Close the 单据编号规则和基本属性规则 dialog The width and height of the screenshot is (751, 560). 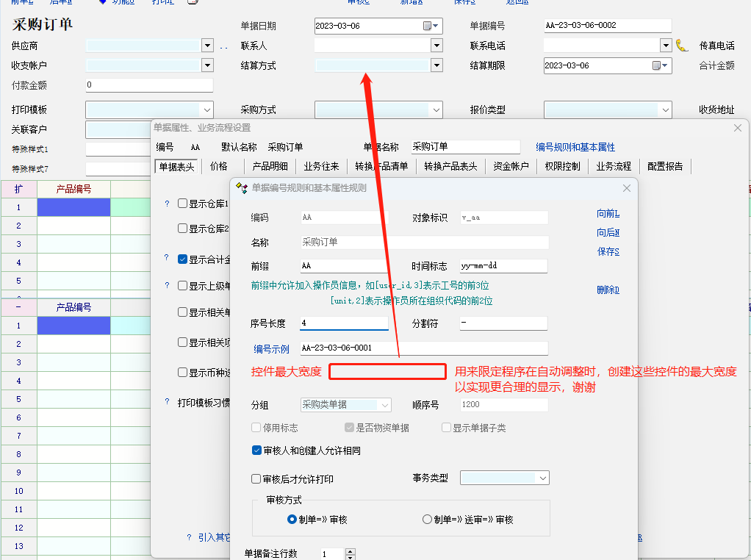click(627, 188)
